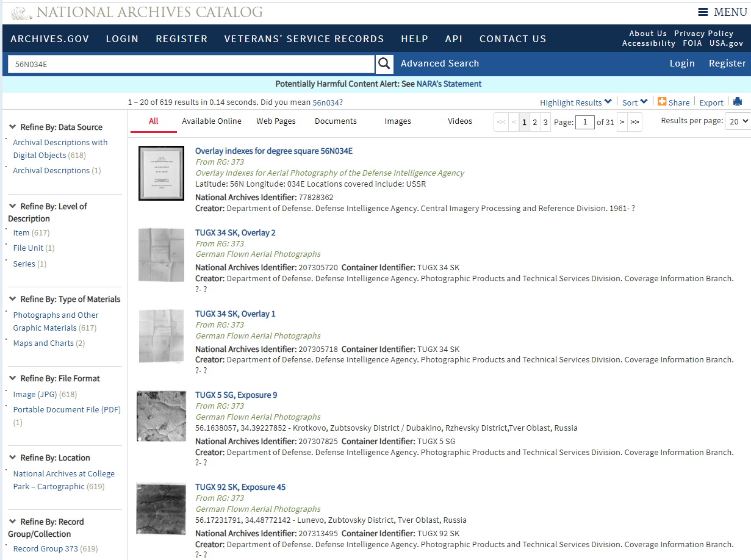Collapse Refine By: Type of Materials section
This screenshot has width=751, height=560.
click(13, 299)
